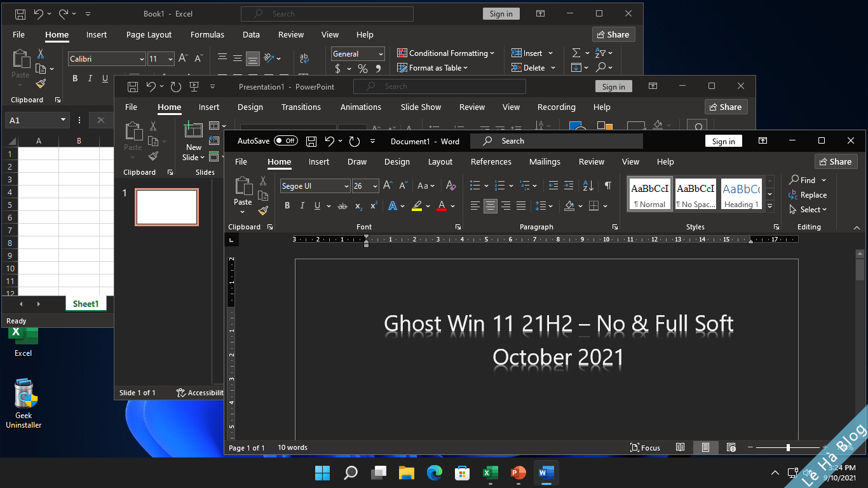Open Microsoft Edge from taskbar
Screen dimensions: 868x488
click(435, 473)
